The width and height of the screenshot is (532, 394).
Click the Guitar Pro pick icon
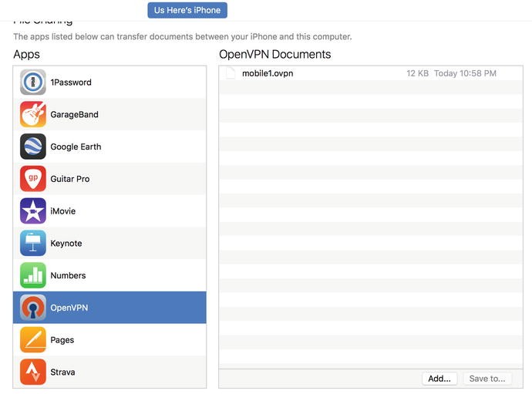pos(33,179)
